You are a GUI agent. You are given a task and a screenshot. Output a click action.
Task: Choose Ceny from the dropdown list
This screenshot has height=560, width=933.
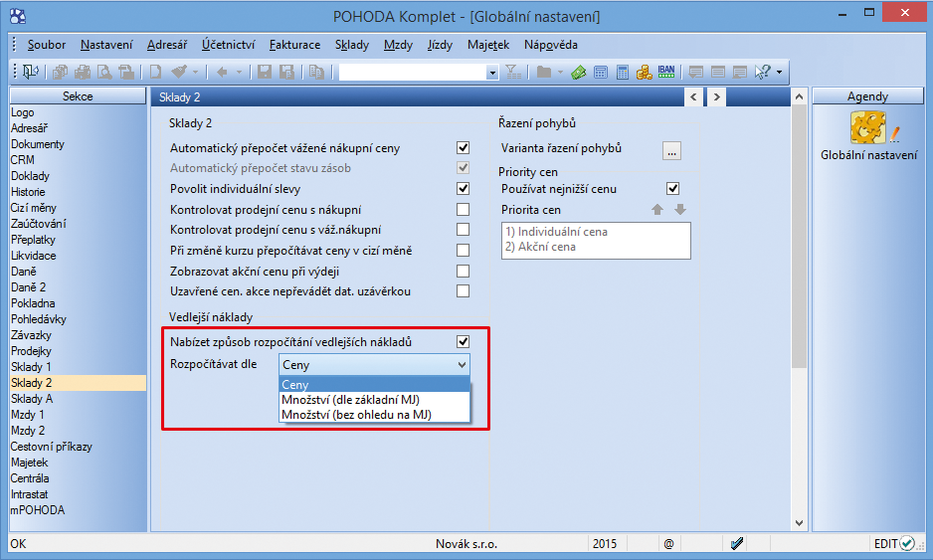click(374, 385)
